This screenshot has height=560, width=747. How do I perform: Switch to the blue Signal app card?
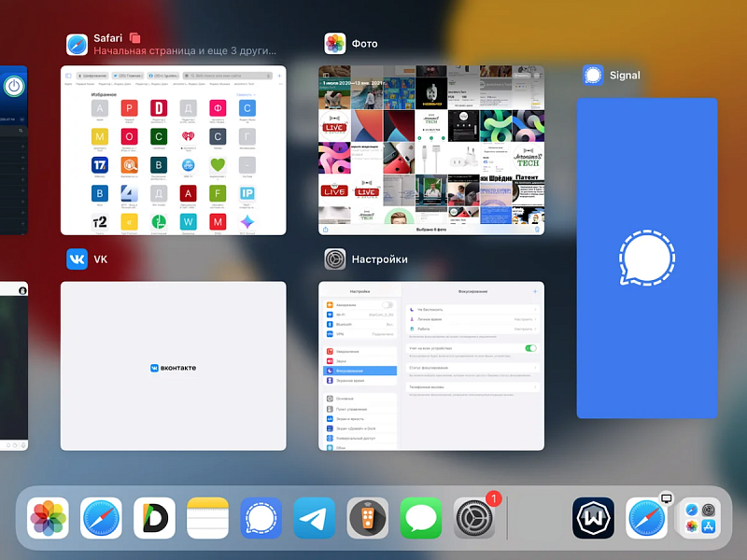(646, 258)
